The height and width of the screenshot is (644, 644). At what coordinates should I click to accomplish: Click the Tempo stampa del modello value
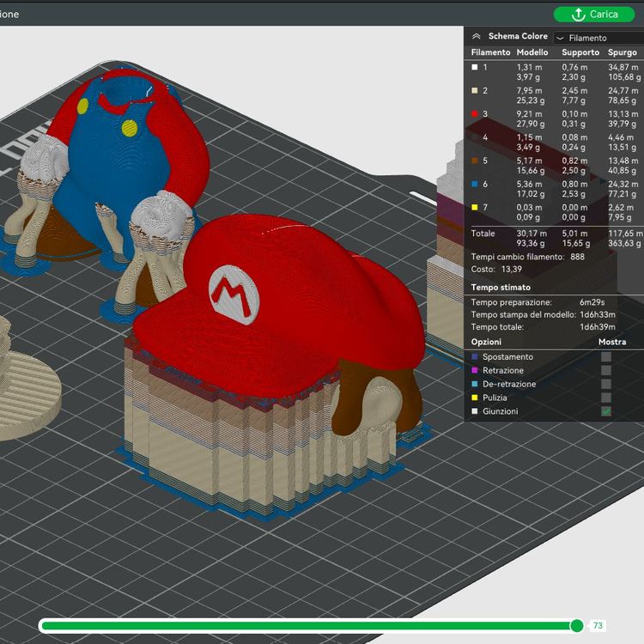597,315
